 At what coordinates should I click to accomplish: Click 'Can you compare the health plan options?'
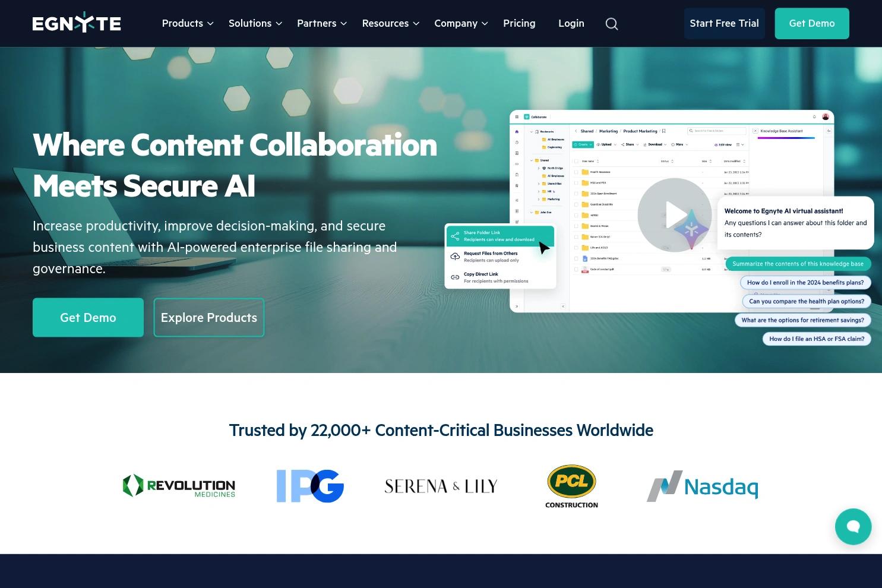[x=807, y=301]
